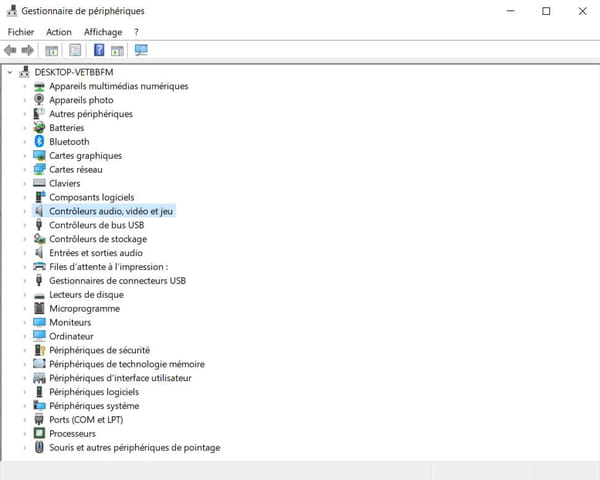Open the Action menu

(59, 32)
